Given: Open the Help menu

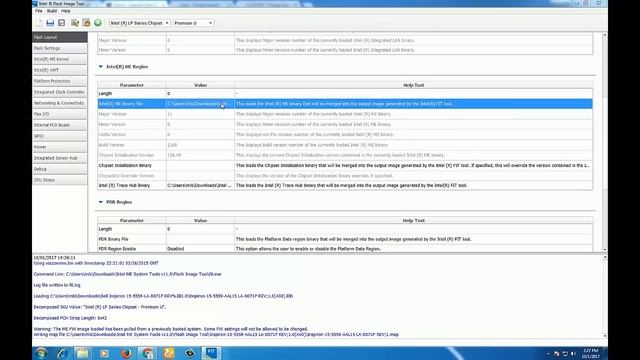Looking at the screenshot, I should pos(66,11).
